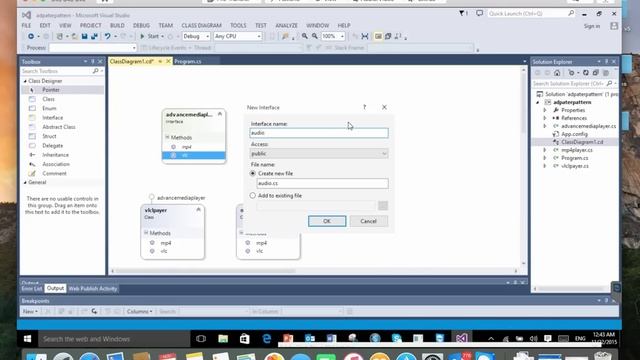Image resolution: width=640 pixels, height=360 pixels.
Task: Click the Sign in link
Action: click(592, 26)
